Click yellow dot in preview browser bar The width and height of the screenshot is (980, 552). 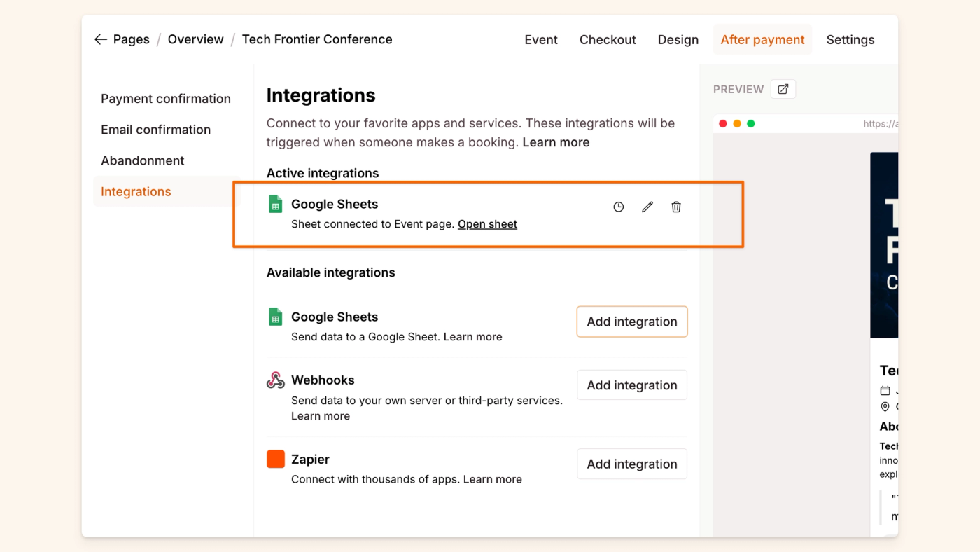737,124
